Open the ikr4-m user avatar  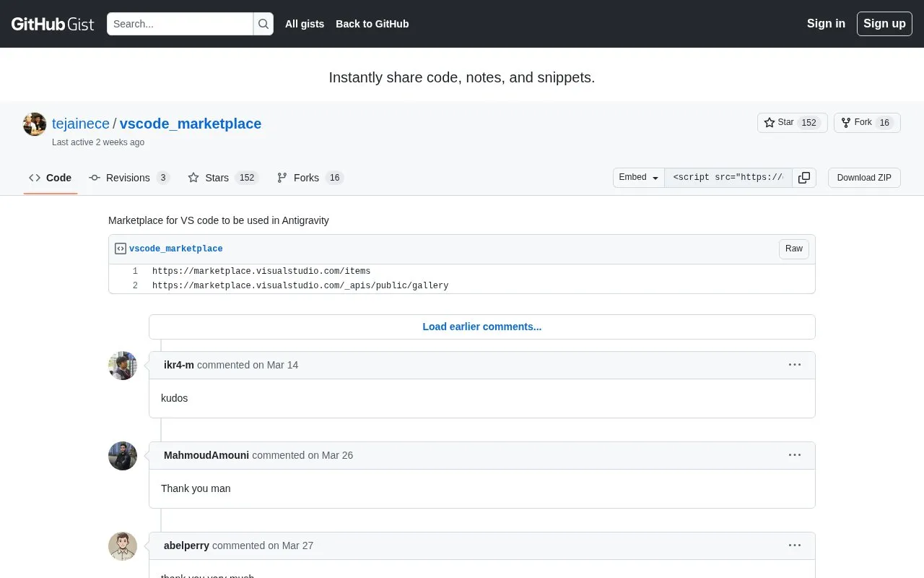click(x=123, y=366)
